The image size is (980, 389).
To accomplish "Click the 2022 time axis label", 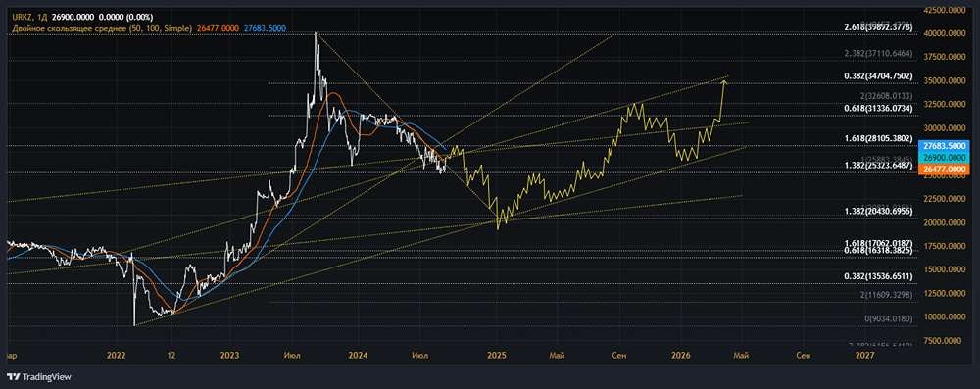I will (x=117, y=356).
